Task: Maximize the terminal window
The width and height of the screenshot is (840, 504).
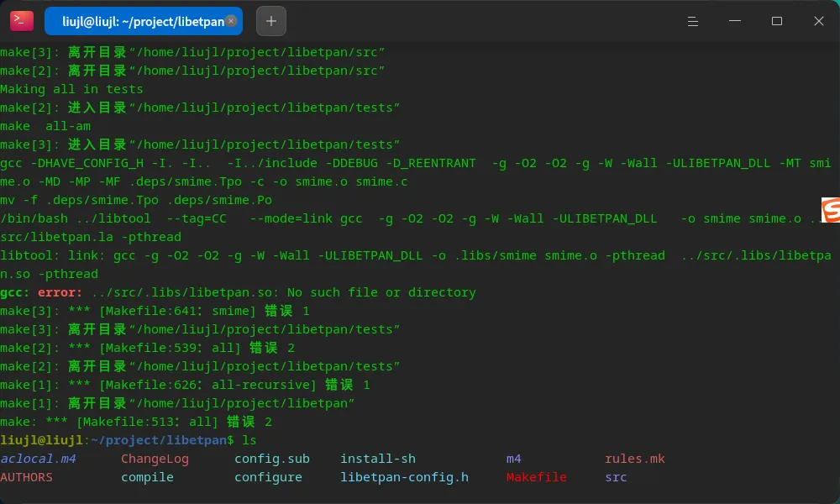Action: click(x=777, y=21)
